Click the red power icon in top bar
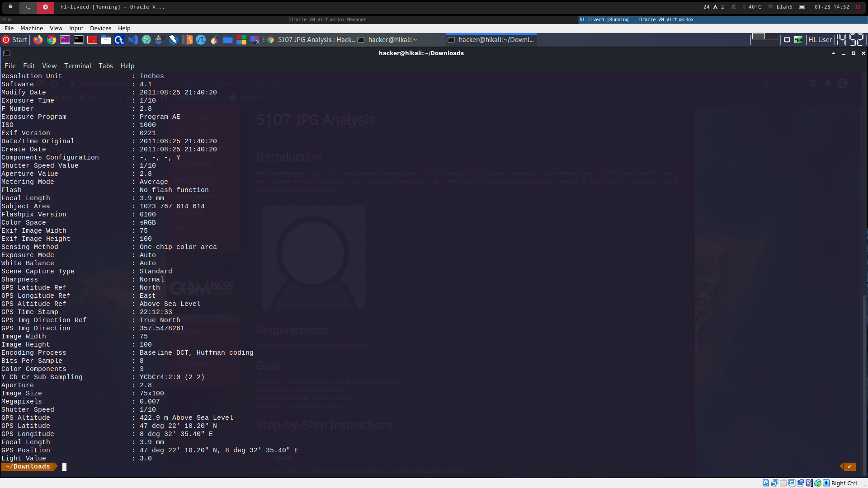The width and height of the screenshot is (868, 488). (x=858, y=7)
